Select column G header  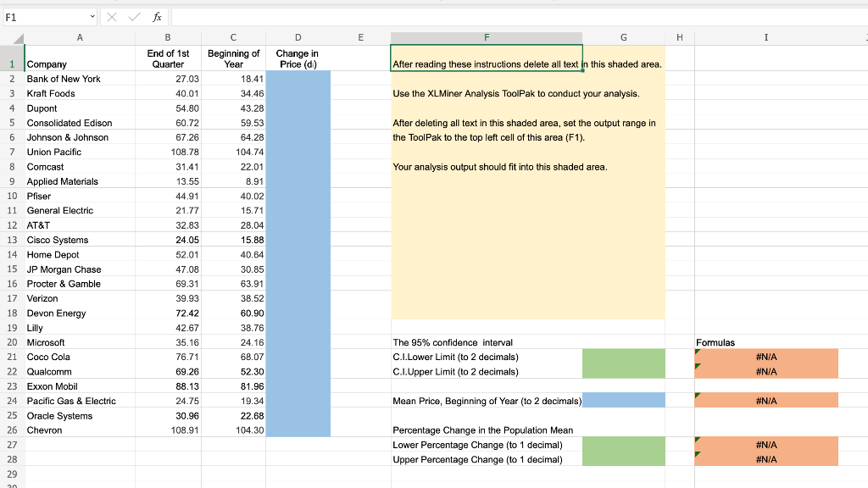coord(623,37)
